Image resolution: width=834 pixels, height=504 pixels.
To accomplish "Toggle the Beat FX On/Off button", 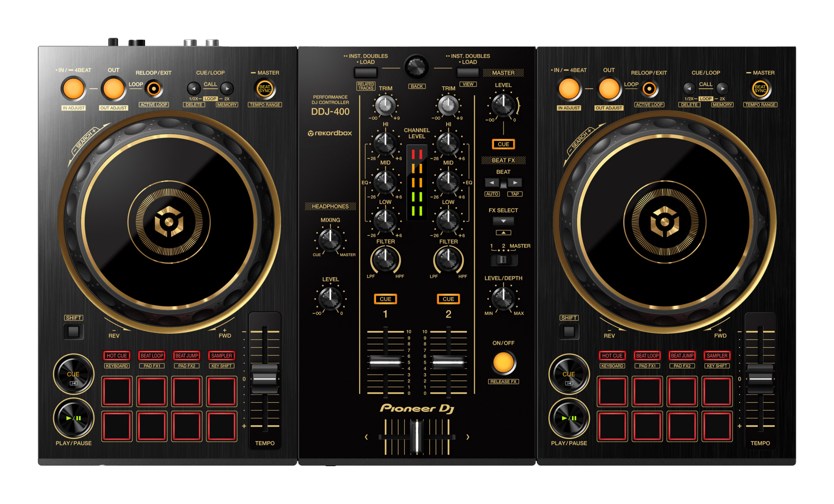I will (503, 362).
